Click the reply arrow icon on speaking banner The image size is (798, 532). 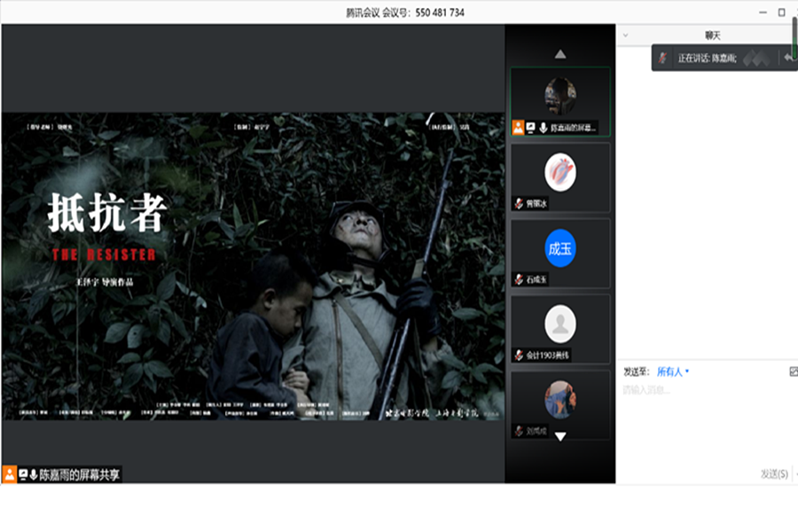tap(787, 58)
